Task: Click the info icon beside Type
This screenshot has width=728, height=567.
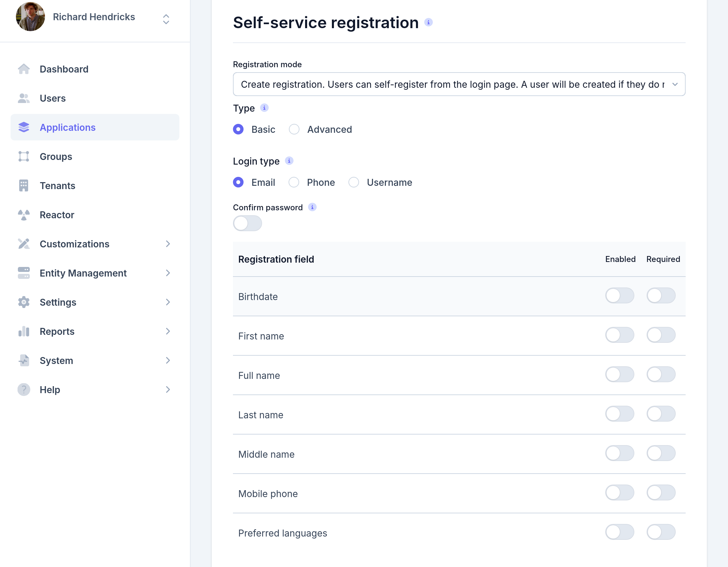Action: click(x=264, y=108)
